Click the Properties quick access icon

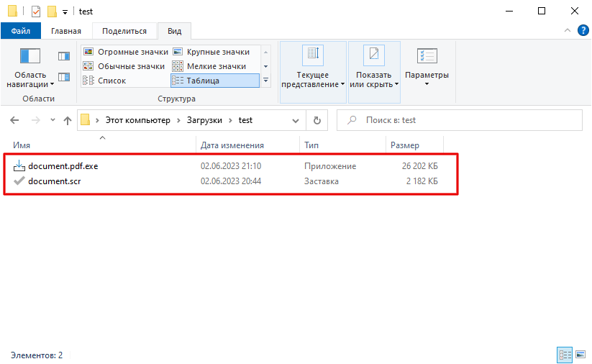click(x=36, y=12)
